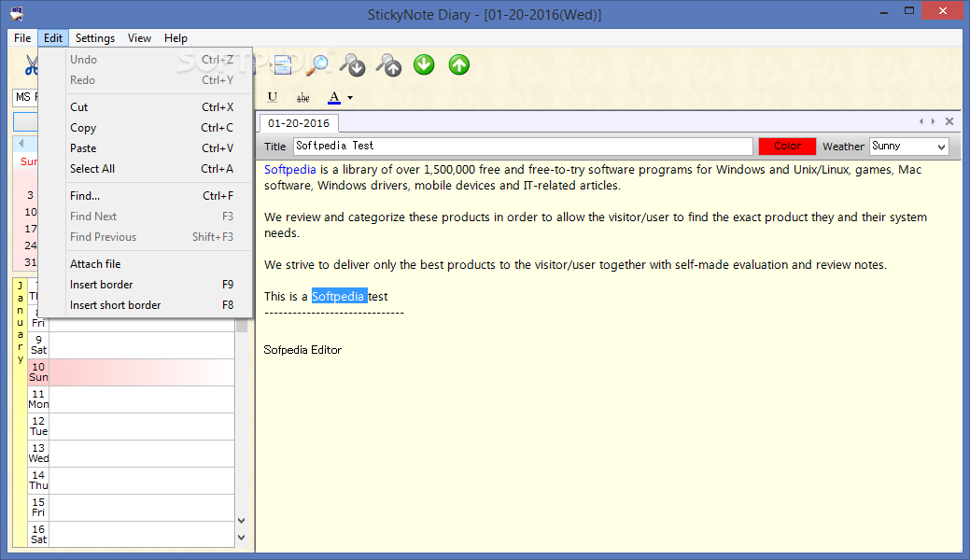
Task: Click day 31 in the calendar
Action: (30, 261)
